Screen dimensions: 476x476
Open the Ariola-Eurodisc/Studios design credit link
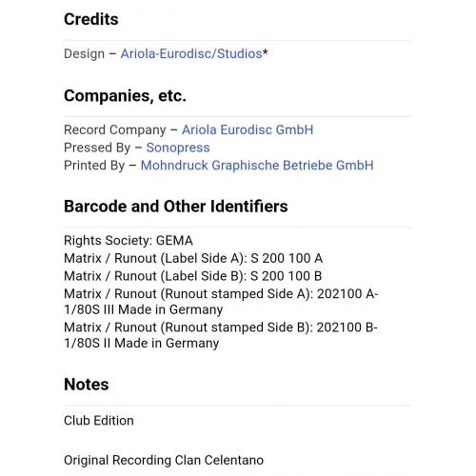click(191, 53)
